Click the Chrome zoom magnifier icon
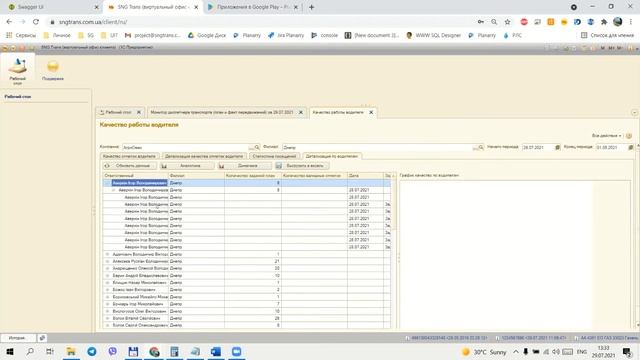 pyautogui.click(x=494, y=22)
